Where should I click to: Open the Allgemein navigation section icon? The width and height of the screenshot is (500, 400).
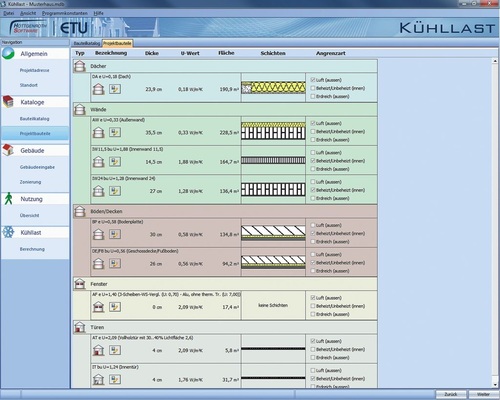tap(8, 53)
